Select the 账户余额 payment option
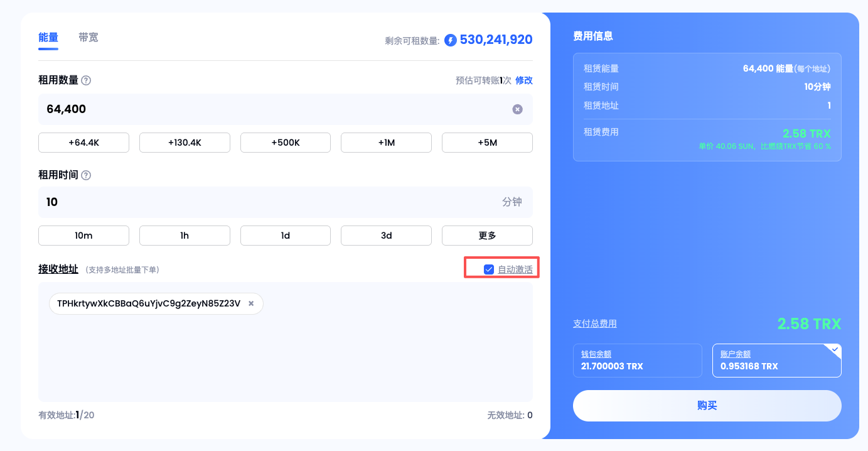868x451 pixels. pos(777,361)
